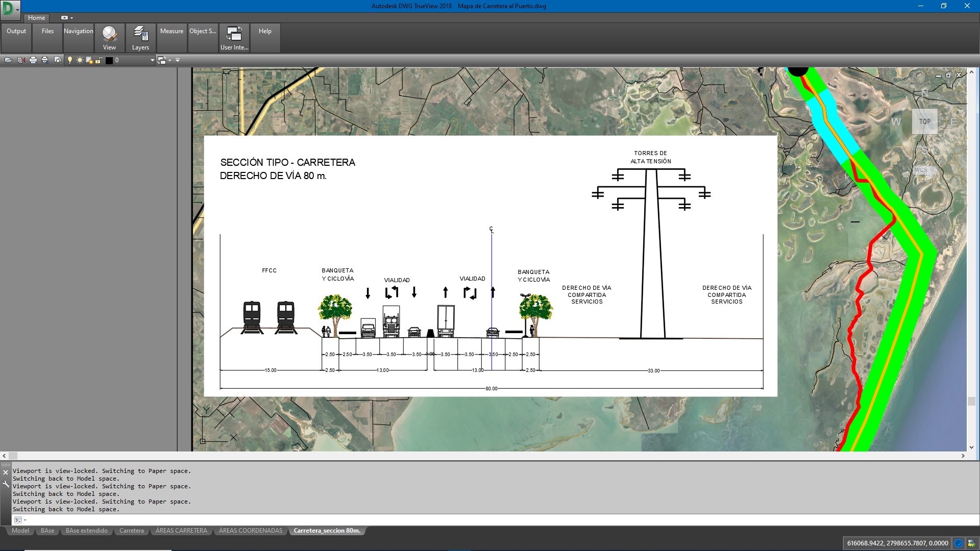Click the Switch Windows icon in toolbar

[162, 60]
